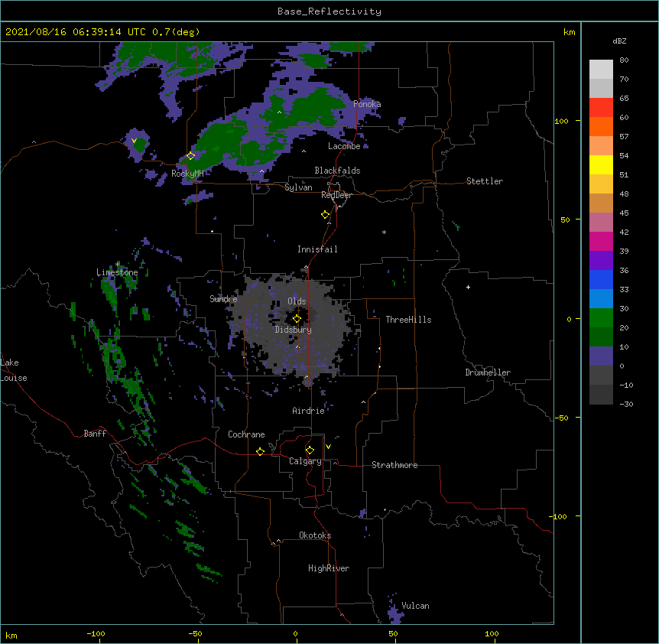This screenshot has height=644, width=659.
Task: Click the Innisfail label
Action: [x=317, y=249]
